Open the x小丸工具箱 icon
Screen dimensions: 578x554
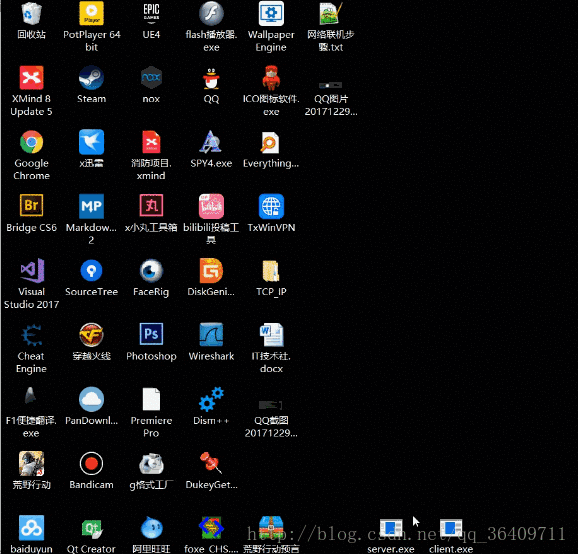tap(151, 205)
